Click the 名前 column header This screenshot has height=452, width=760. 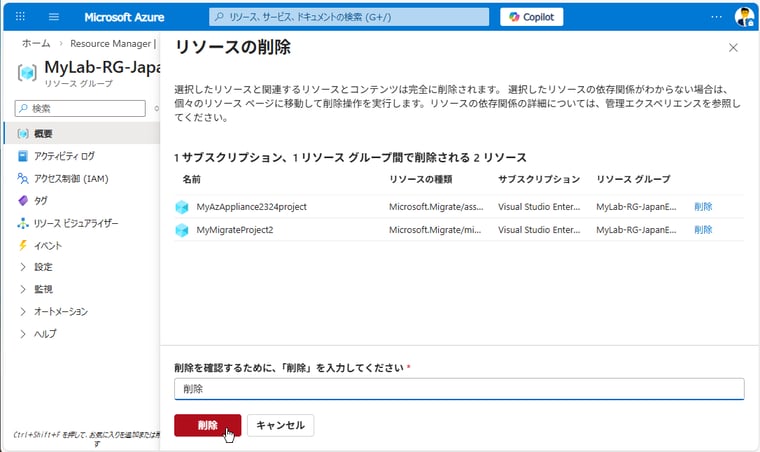pos(191,179)
